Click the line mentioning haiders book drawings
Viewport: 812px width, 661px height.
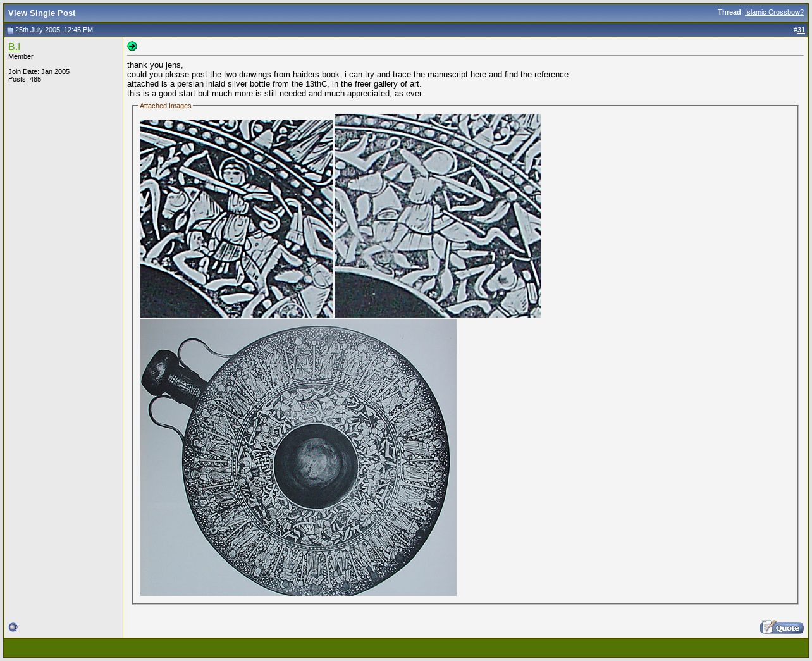click(348, 75)
